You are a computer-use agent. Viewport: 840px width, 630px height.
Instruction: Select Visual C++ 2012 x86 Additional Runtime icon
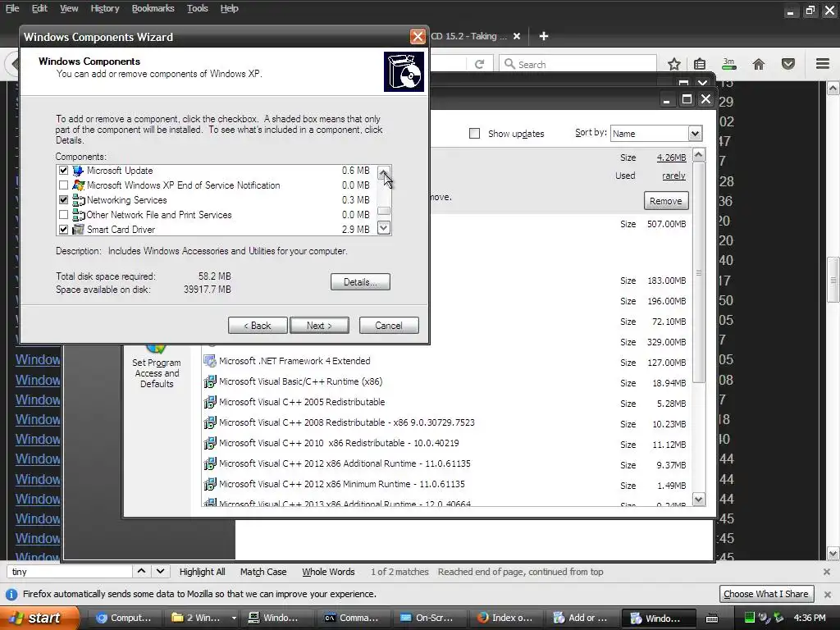210,463
